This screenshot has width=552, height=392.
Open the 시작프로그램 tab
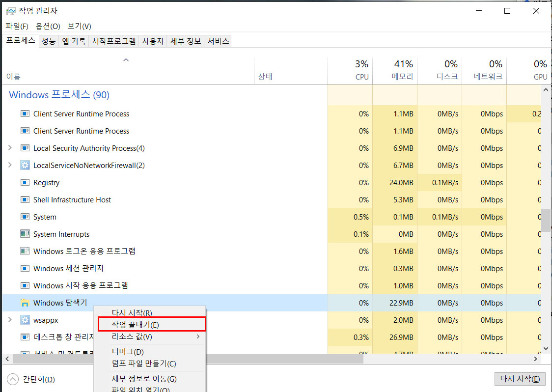tap(114, 41)
